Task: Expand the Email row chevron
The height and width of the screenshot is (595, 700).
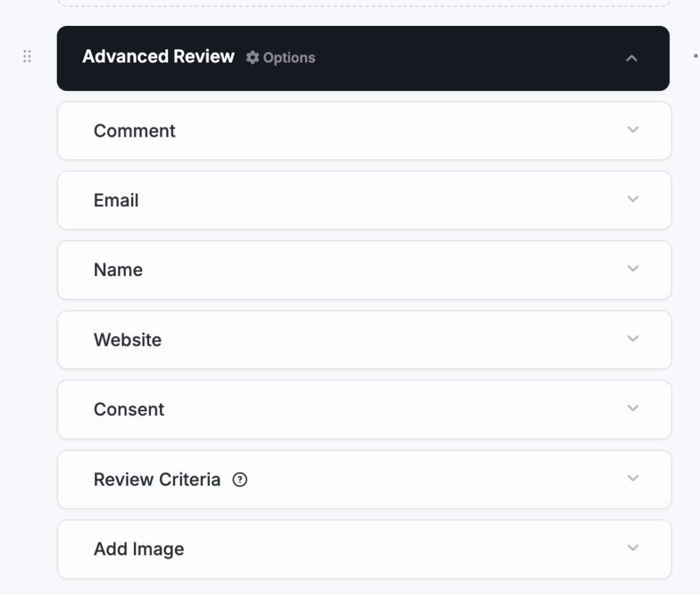Action: coord(633,199)
